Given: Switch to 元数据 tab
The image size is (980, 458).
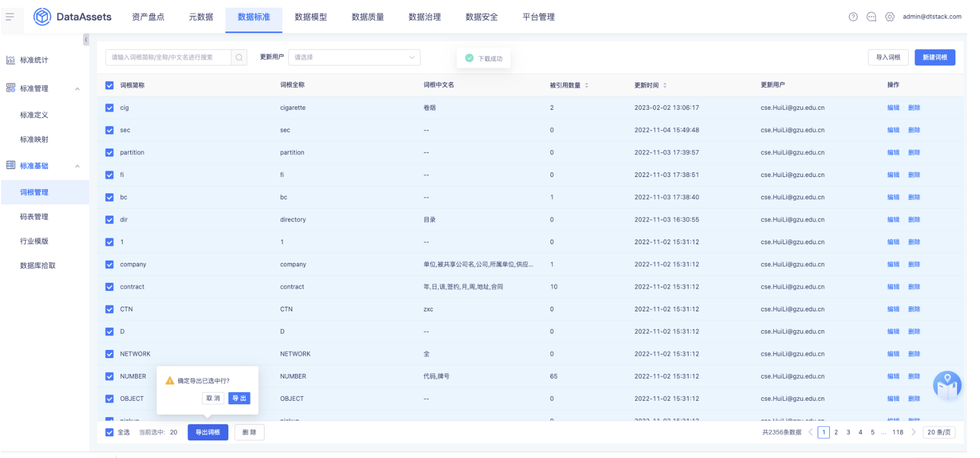Looking at the screenshot, I should click(x=201, y=17).
